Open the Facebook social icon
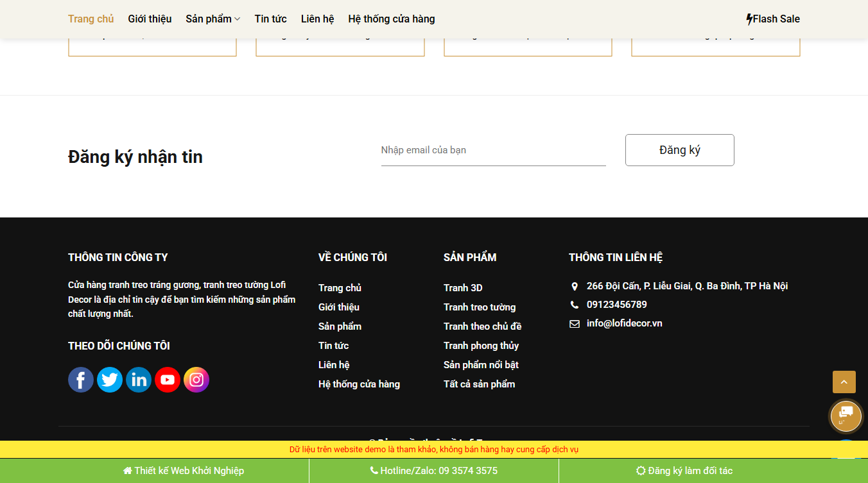 pos(81,380)
